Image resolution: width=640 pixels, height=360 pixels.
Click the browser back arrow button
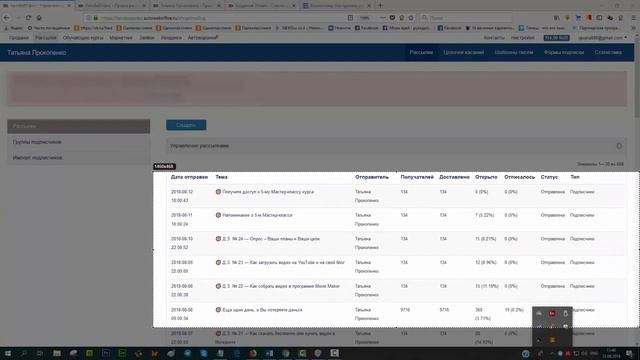pyautogui.click(x=7, y=18)
